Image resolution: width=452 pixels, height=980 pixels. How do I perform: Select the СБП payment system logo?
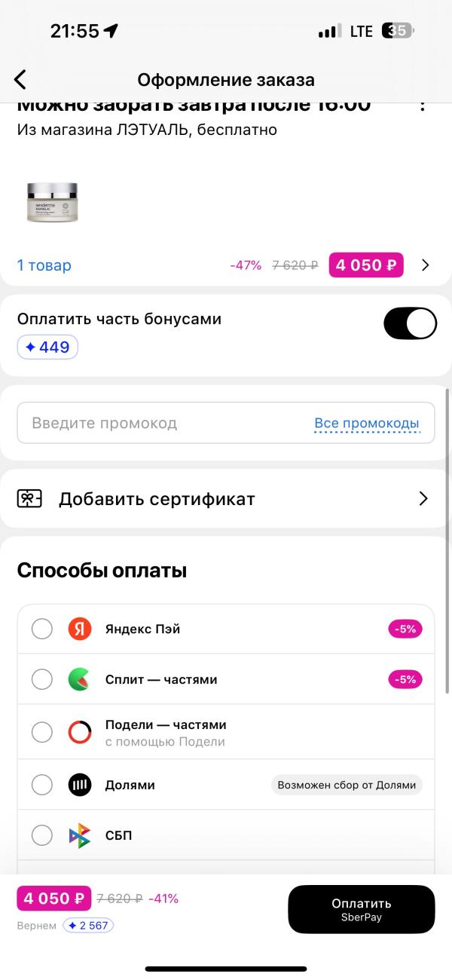(81, 835)
